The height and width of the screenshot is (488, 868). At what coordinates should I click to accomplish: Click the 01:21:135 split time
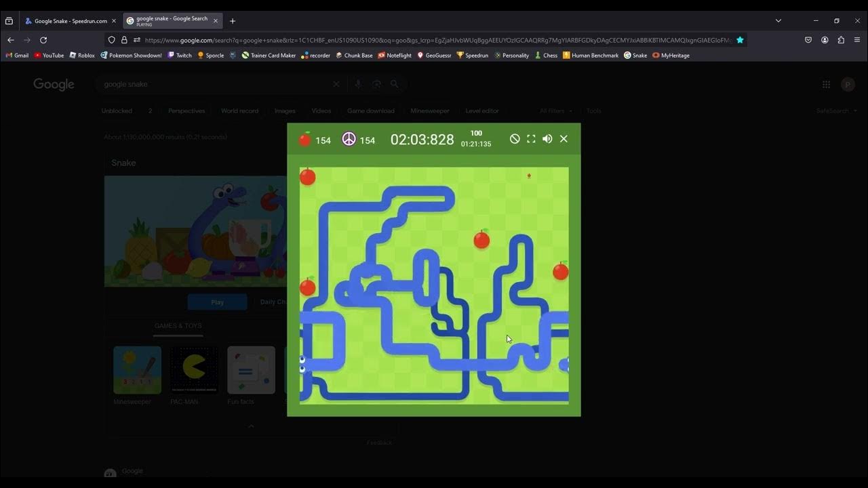click(x=476, y=144)
